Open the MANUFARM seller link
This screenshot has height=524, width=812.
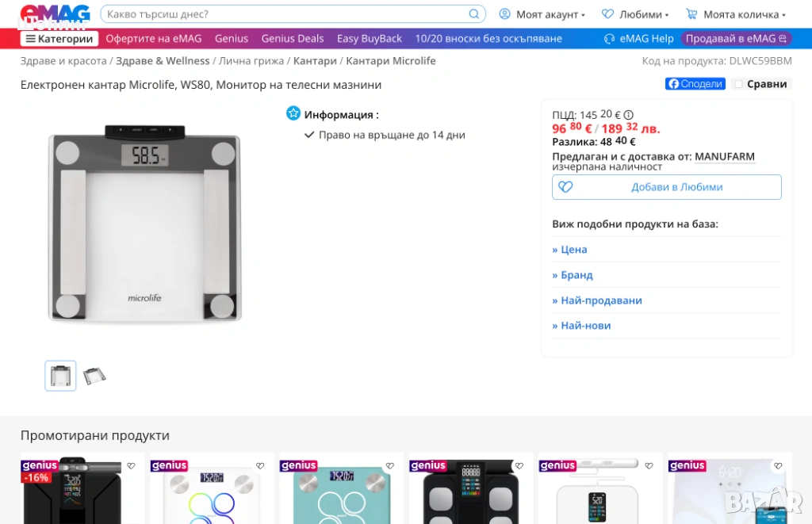tap(724, 157)
